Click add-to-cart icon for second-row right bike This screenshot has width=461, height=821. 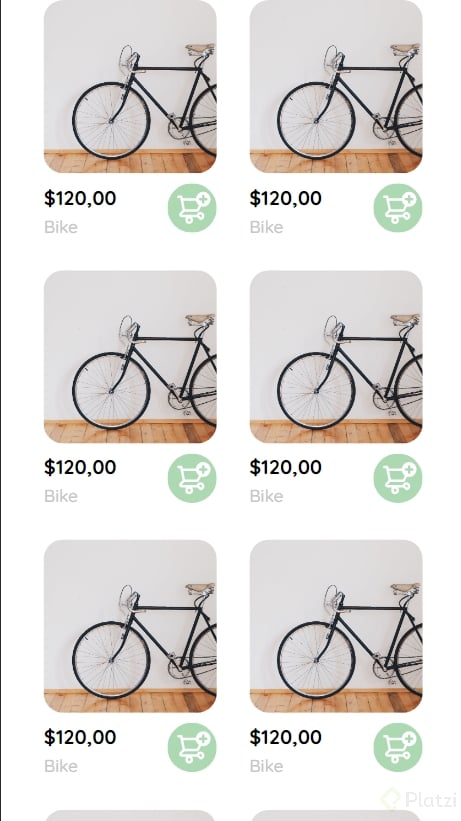(398, 478)
